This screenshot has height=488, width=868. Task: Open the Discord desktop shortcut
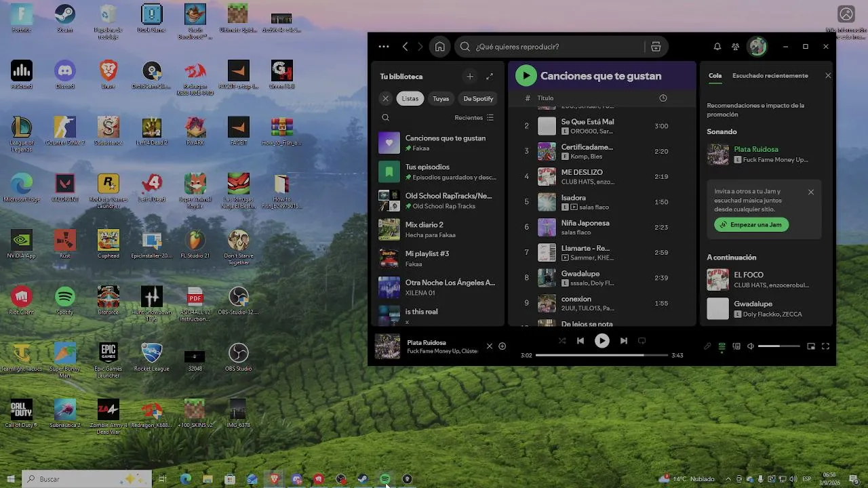pyautogui.click(x=65, y=75)
